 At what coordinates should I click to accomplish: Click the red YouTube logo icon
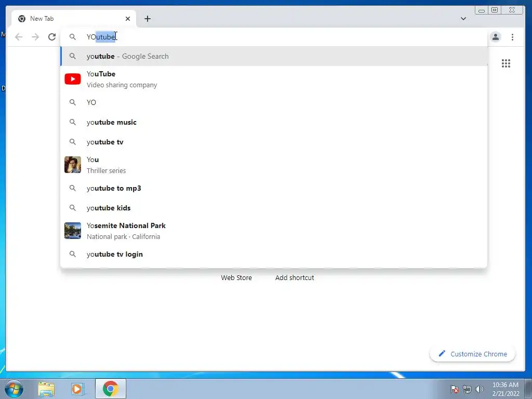73,79
